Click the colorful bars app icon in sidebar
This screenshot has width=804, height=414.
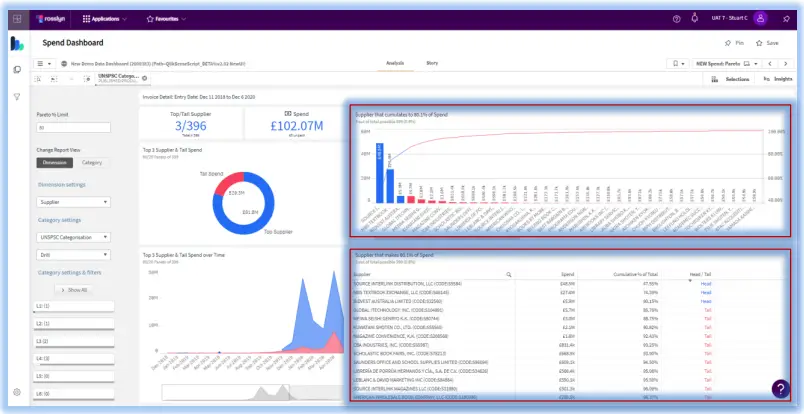17,44
